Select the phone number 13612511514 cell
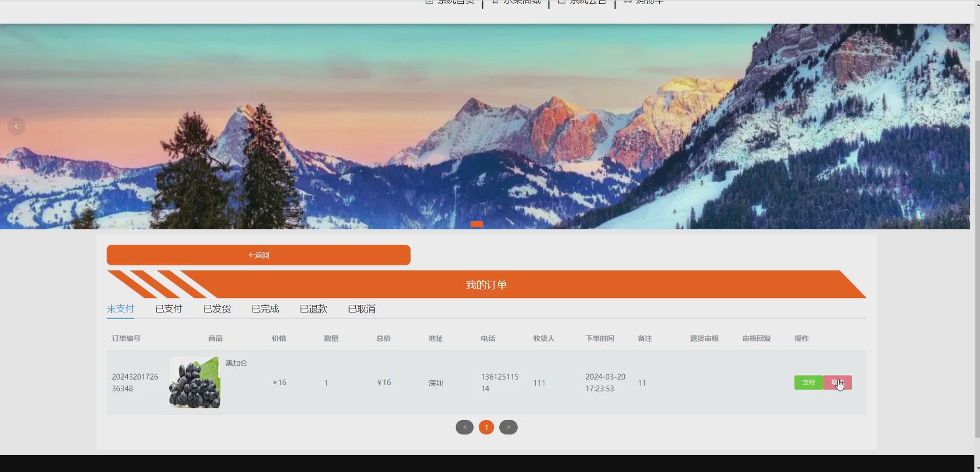 pos(500,383)
